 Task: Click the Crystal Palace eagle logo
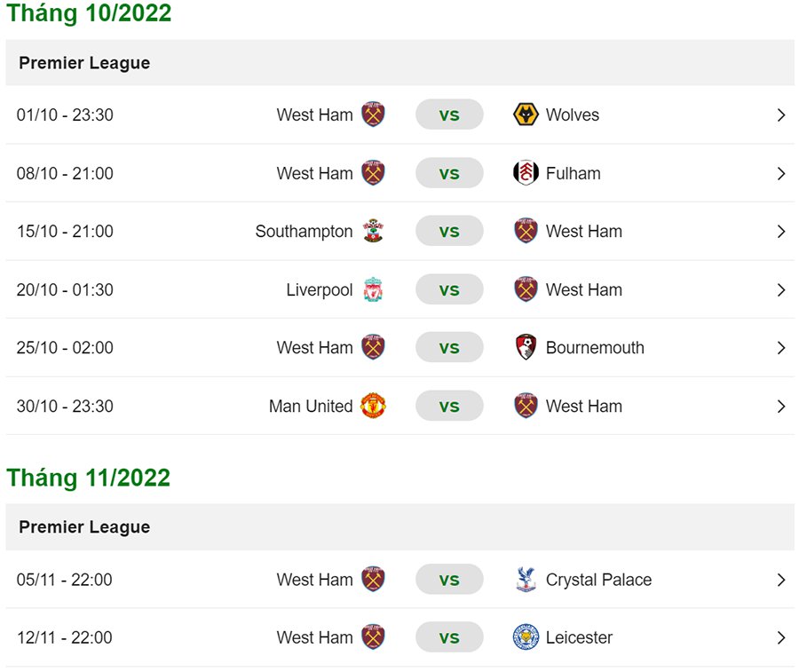[x=526, y=579]
